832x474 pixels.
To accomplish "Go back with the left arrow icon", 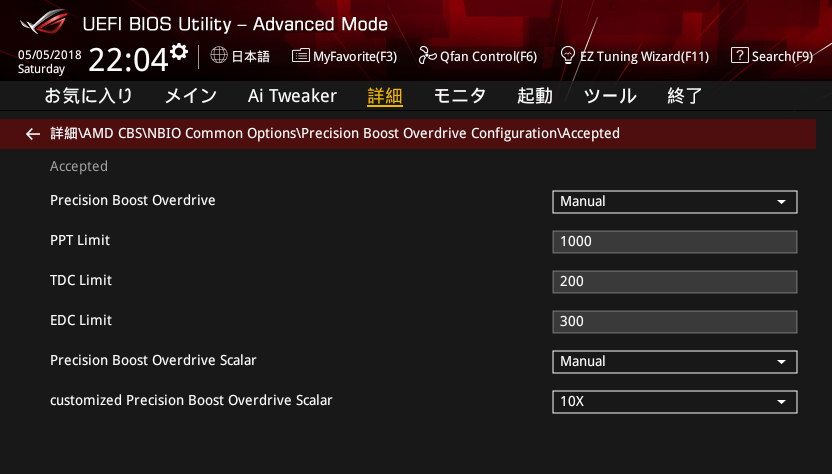I will 33,134.
